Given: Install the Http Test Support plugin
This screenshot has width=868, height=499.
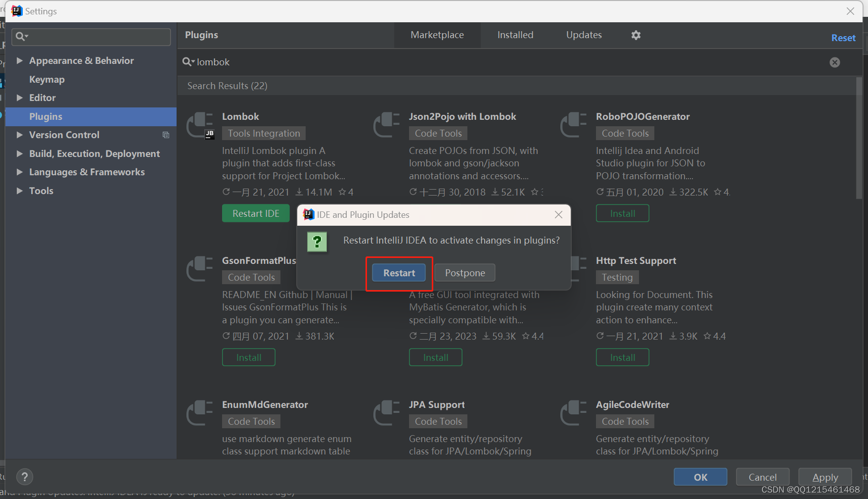Looking at the screenshot, I should click(x=623, y=357).
